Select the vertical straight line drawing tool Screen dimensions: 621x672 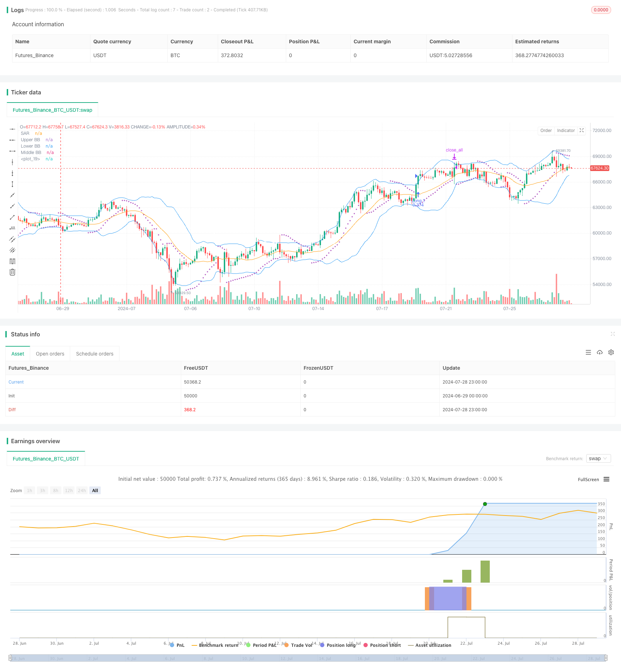[x=12, y=162]
